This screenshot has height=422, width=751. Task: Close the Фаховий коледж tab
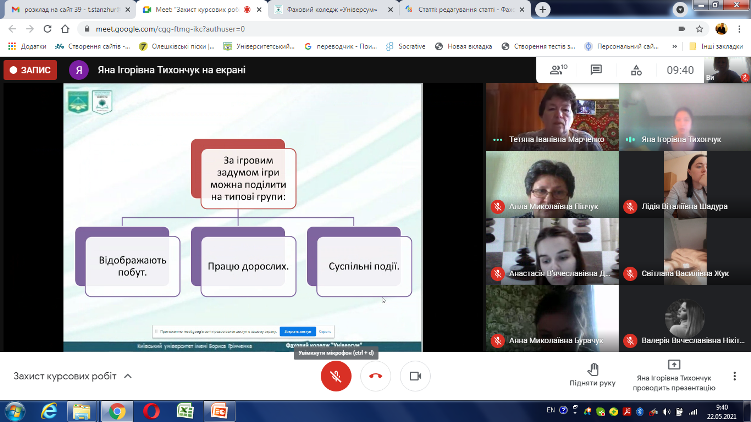390,10
